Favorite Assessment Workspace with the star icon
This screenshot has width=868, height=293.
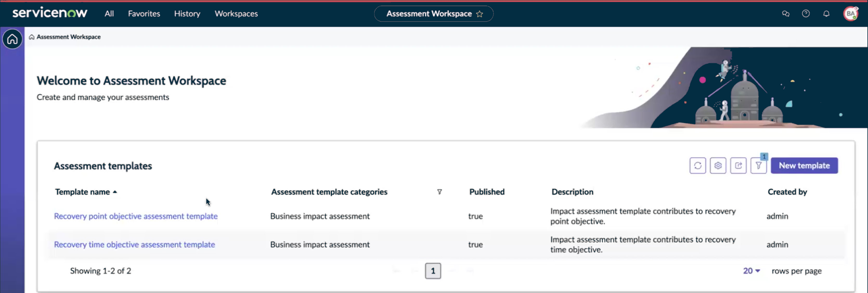pos(480,14)
